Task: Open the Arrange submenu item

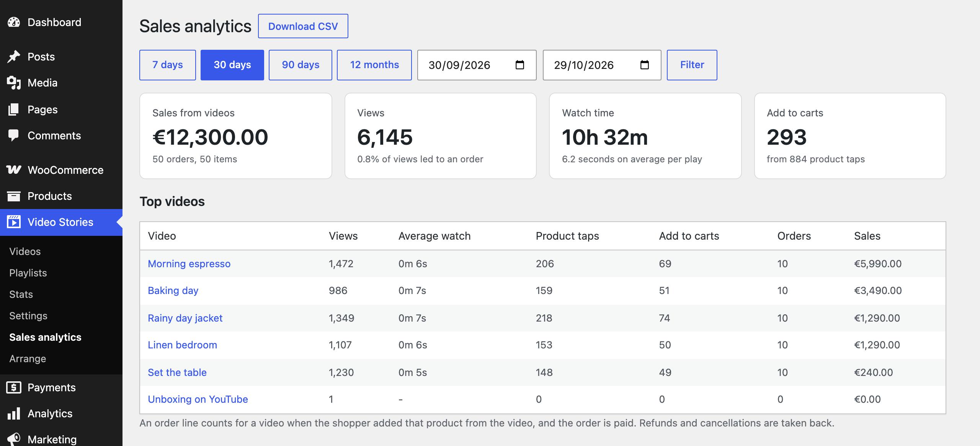Action: (x=28, y=359)
